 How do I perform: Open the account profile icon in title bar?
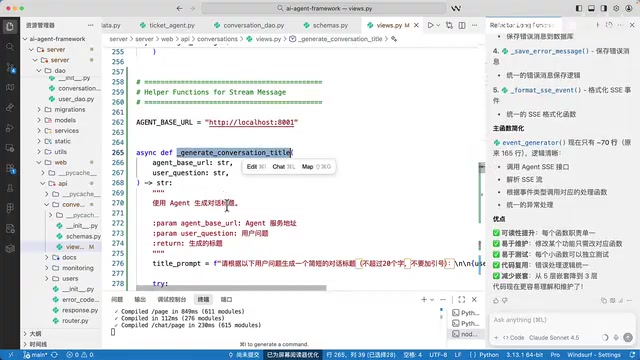point(629,8)
